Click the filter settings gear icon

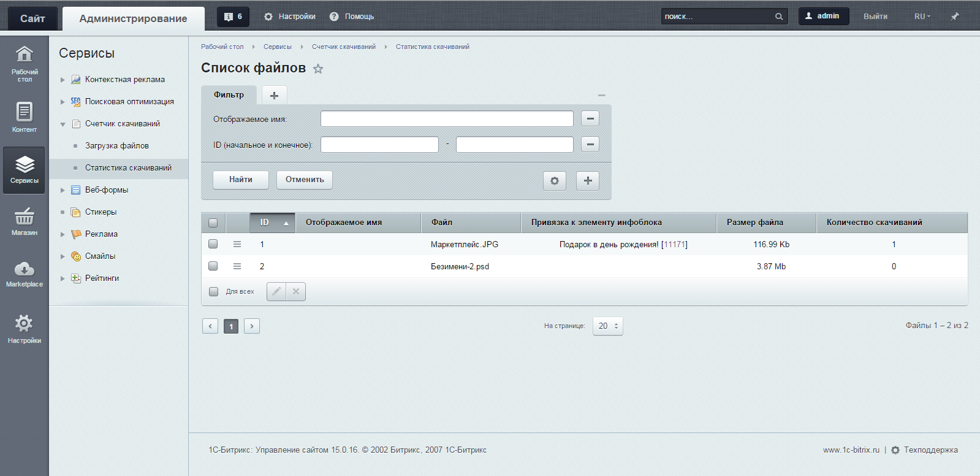click(554, 180)
